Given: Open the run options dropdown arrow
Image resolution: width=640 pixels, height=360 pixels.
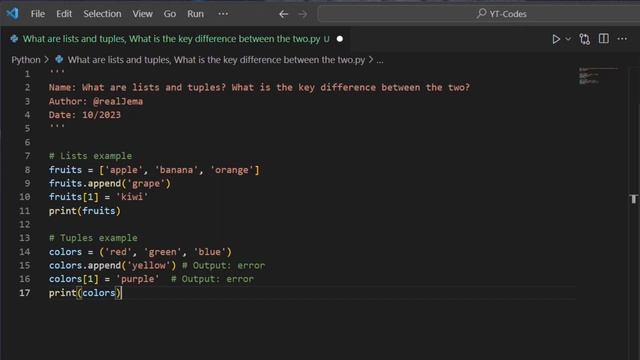Looking at the screenshot, I should (x=568, y=39).
